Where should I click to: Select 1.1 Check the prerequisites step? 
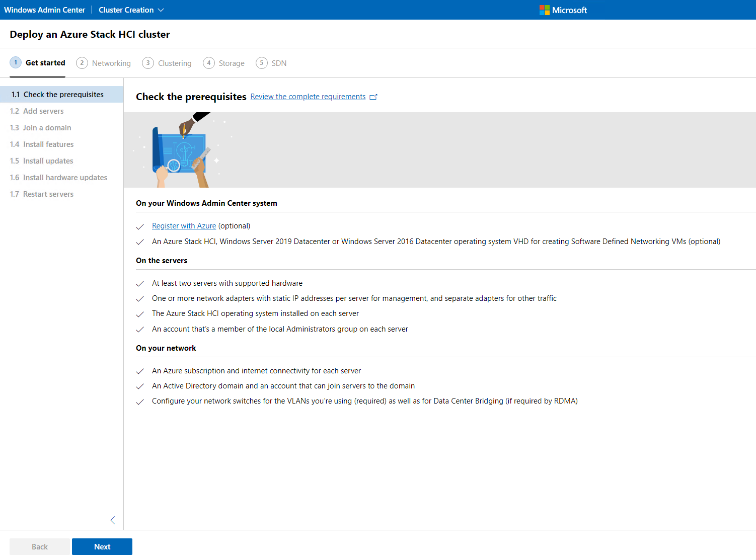coord(63,95)
